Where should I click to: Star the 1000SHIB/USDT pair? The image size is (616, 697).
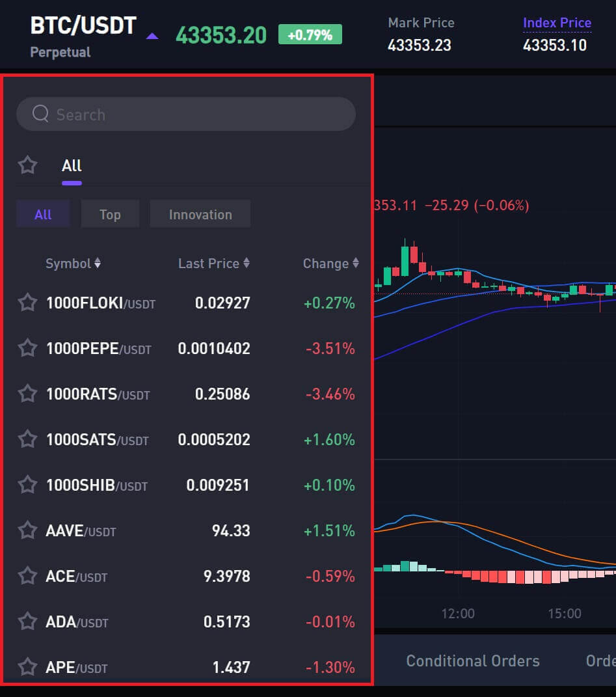[x=27, y=485]
